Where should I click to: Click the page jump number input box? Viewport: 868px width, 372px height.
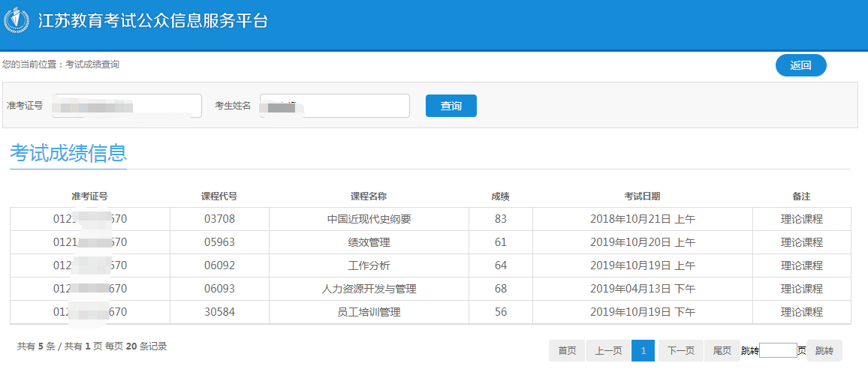click(x=777, y=350)
